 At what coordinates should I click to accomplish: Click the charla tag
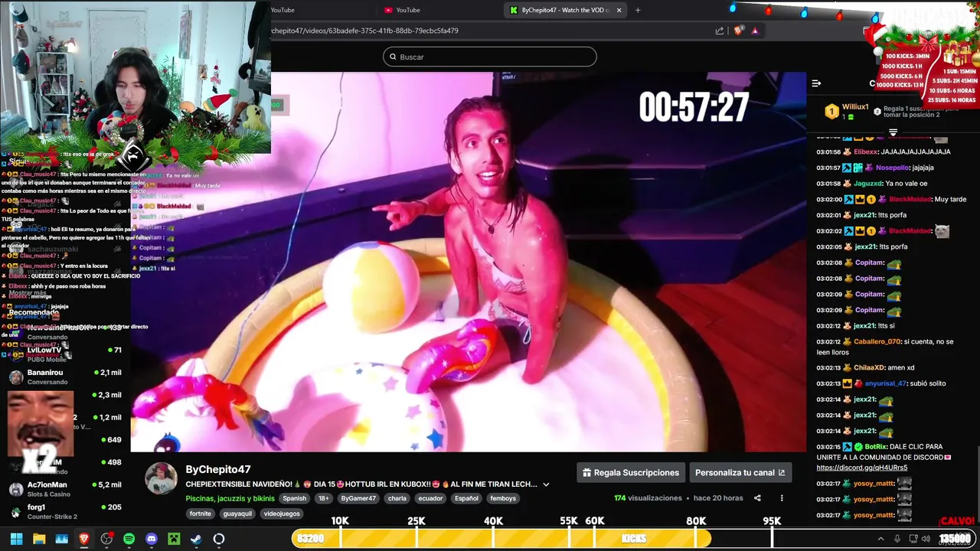coord(397,498)
